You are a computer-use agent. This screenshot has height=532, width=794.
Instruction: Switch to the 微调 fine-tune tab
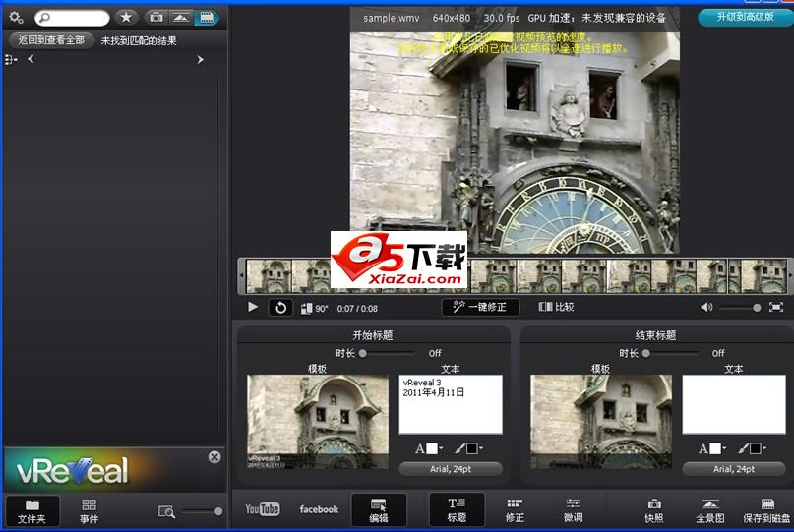click(x=574, y=509)
